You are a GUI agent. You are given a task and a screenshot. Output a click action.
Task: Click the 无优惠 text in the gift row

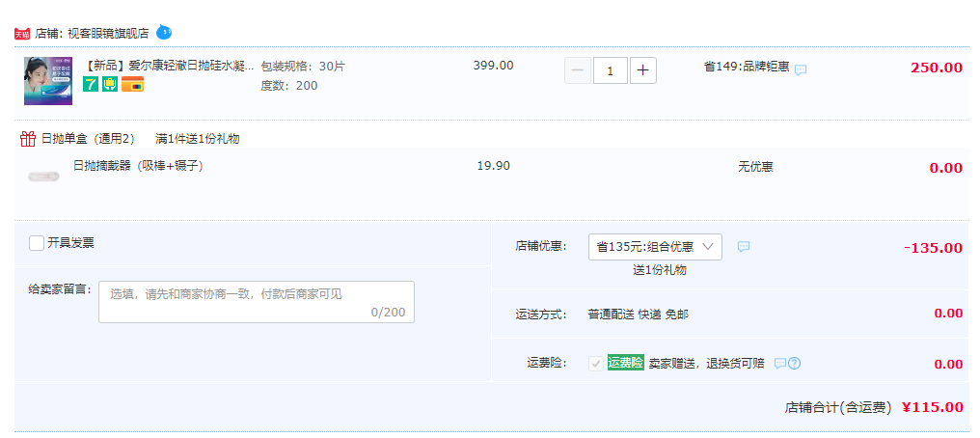coord(755,167)
